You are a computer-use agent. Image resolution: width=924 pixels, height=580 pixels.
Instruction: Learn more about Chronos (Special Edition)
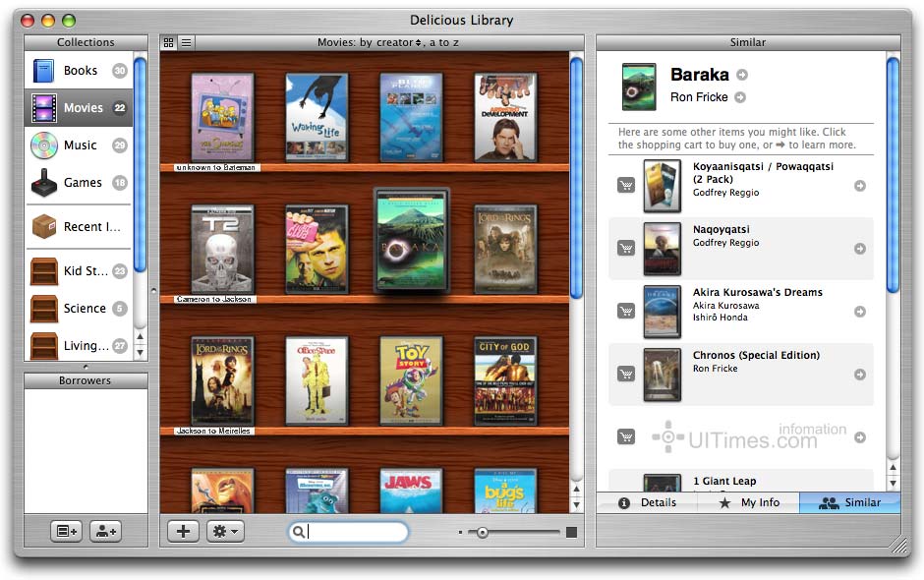[x=860, y=375]
